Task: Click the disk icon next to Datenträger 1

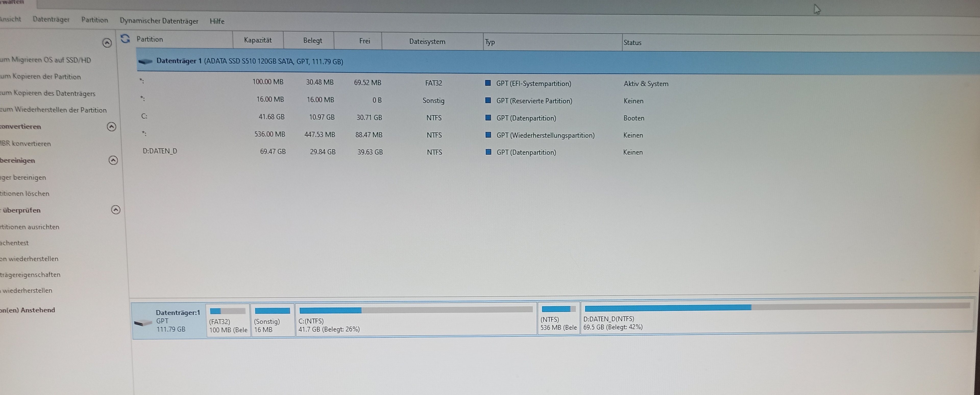Action: point(145,61)
